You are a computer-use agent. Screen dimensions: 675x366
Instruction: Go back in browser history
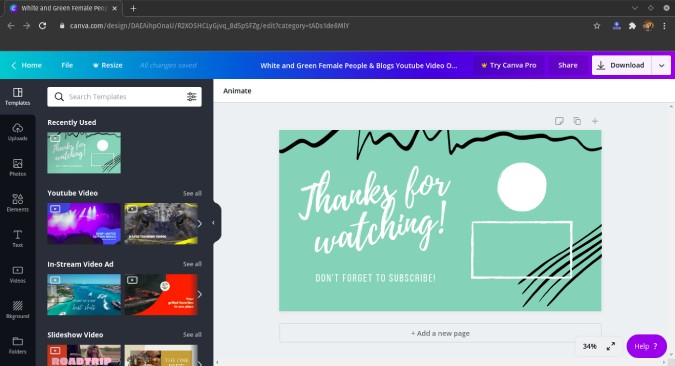(x=11, y=26)
